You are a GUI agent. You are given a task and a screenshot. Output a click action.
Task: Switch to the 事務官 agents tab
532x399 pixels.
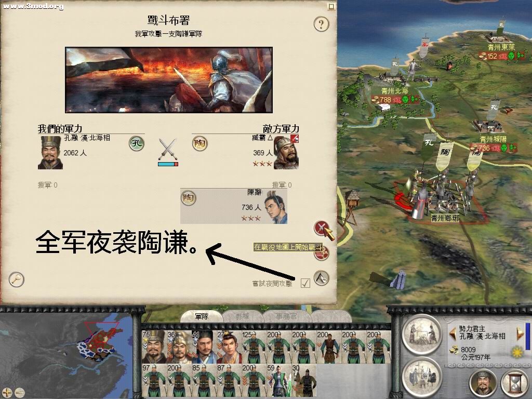pos(286,316)
